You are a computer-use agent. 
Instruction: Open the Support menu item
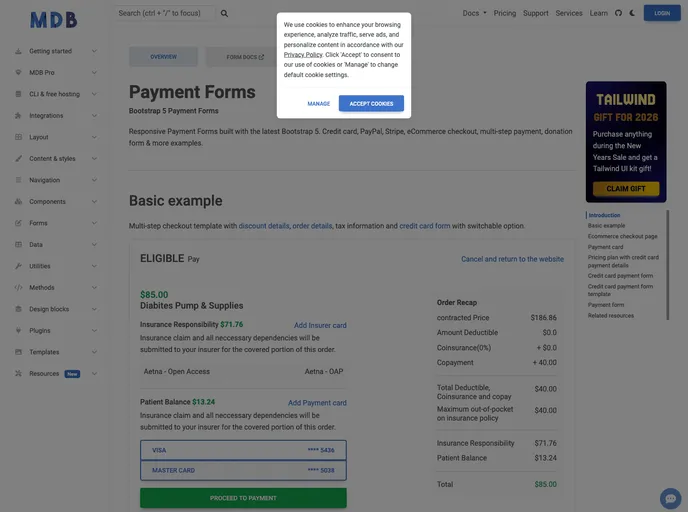(x=535, y=13)
